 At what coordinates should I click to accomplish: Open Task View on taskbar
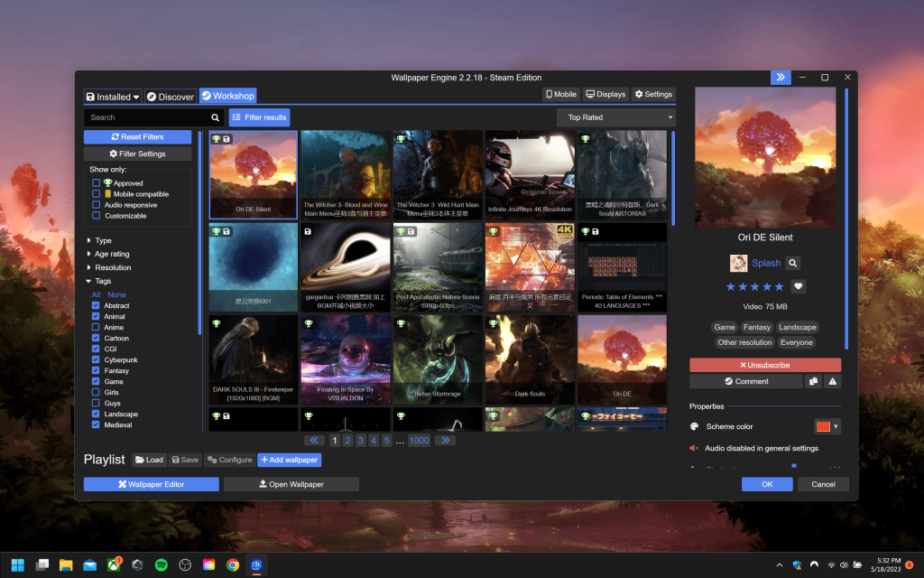point(42,565)
